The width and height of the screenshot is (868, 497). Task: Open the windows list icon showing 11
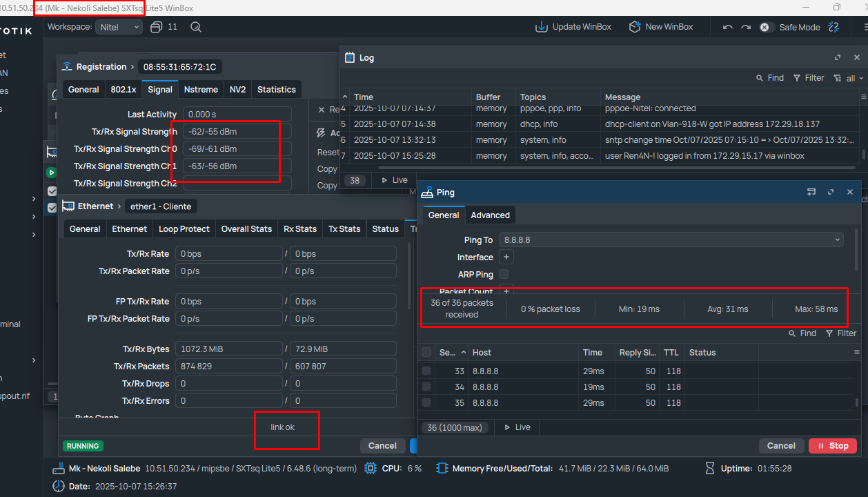click(157, 27)
